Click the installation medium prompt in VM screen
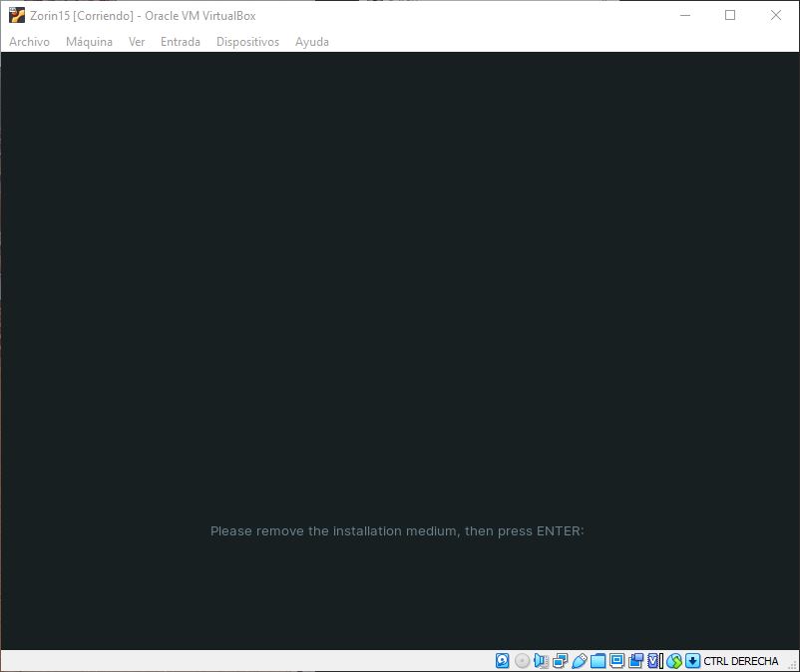This screenshot has height=672, width=800. (x=397, y=531)
